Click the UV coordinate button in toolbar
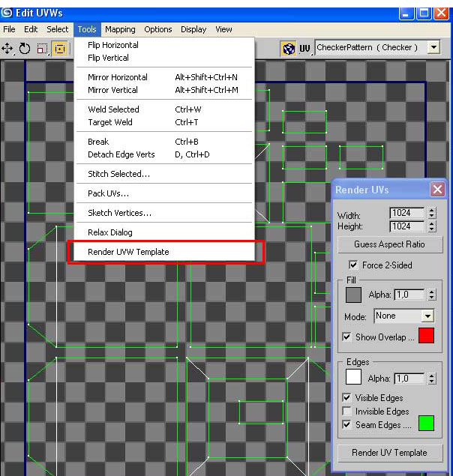This screenshot has width=453, height=476. [x=304, y=48]
